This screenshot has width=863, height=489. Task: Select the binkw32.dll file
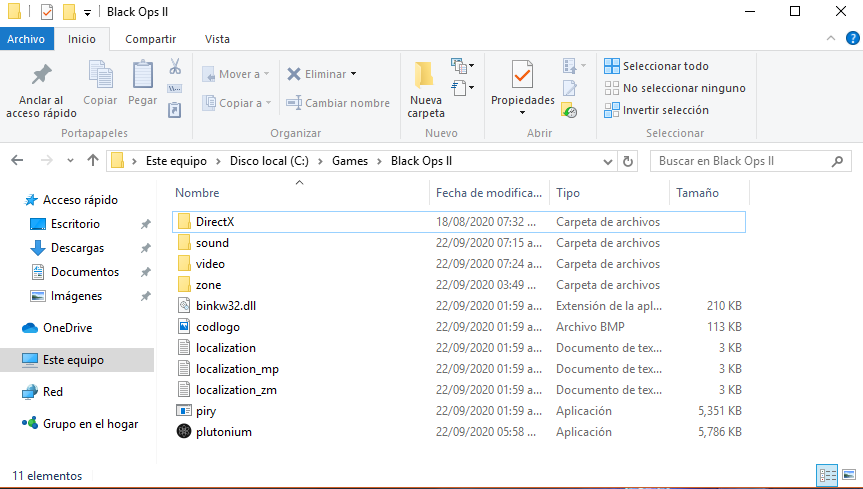(226, 306)
